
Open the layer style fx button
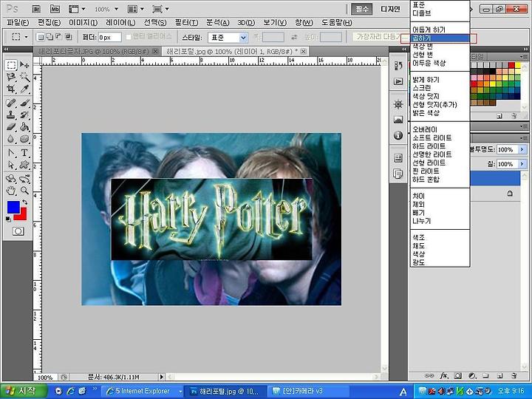tap(443, 375)
